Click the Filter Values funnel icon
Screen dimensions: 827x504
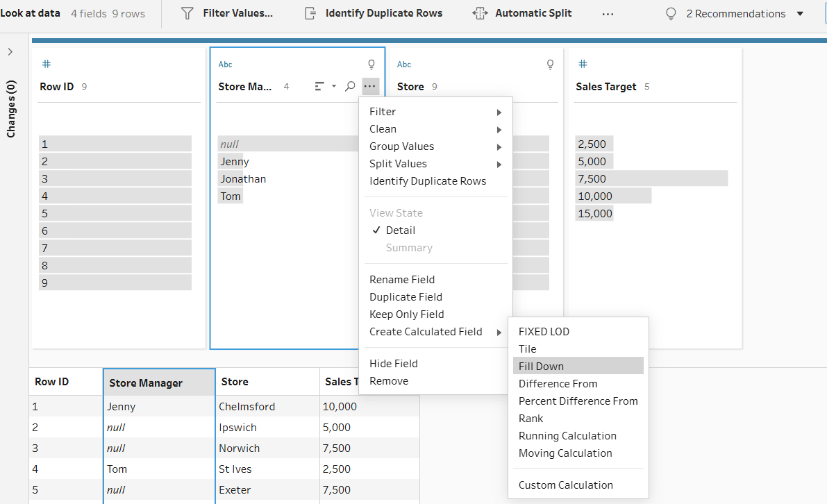click(x=187, y=14)
